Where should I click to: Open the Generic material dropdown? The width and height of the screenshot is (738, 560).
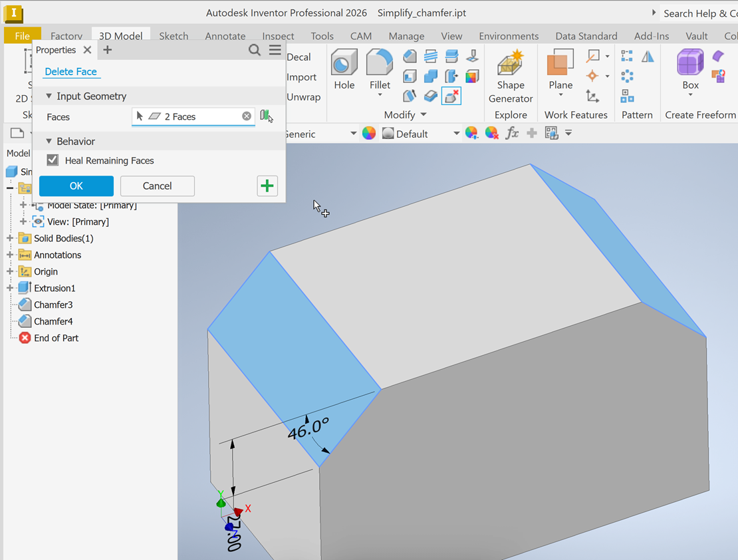tap(354, 133)
